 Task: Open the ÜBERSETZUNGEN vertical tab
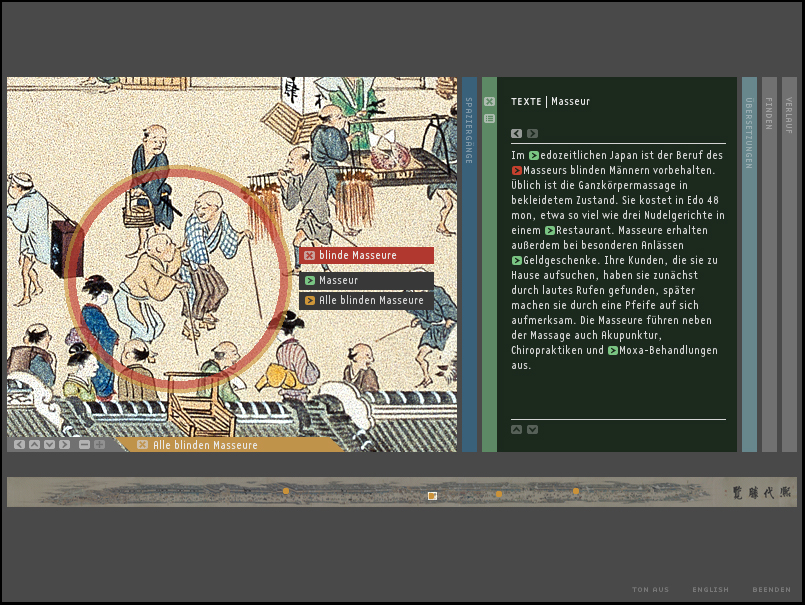(x=749, y=264)
